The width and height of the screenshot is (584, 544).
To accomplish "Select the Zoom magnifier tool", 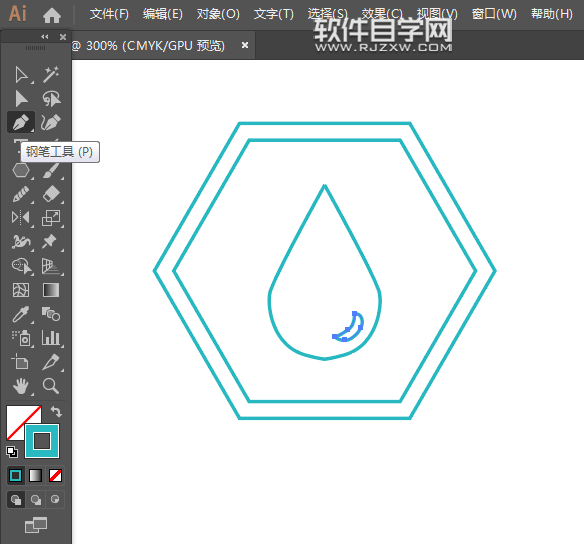I will [51, 386].
